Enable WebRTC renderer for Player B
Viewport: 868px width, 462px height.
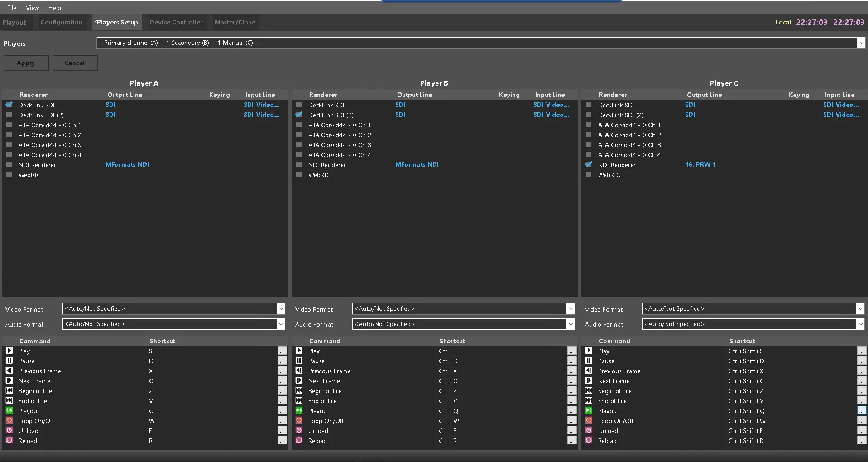299,174
